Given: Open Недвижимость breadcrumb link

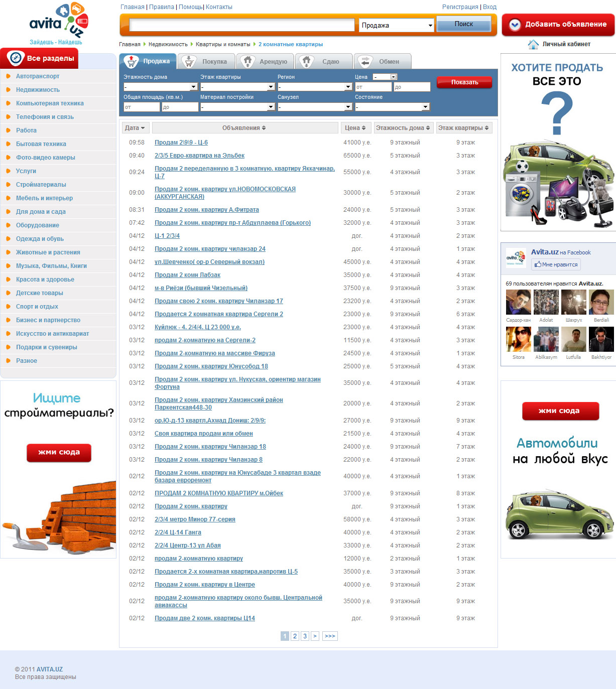Looking at the screenshot, I should click(168, 45).
